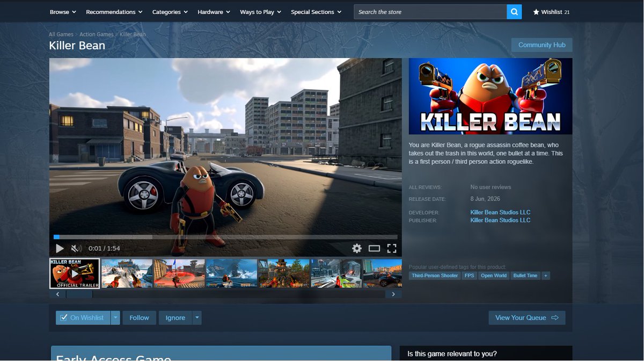The width and height of the screenshot is (644, 361).
Task: Open Categories dropdown menu
Action: pyautogui.click(x=170, y=12)
